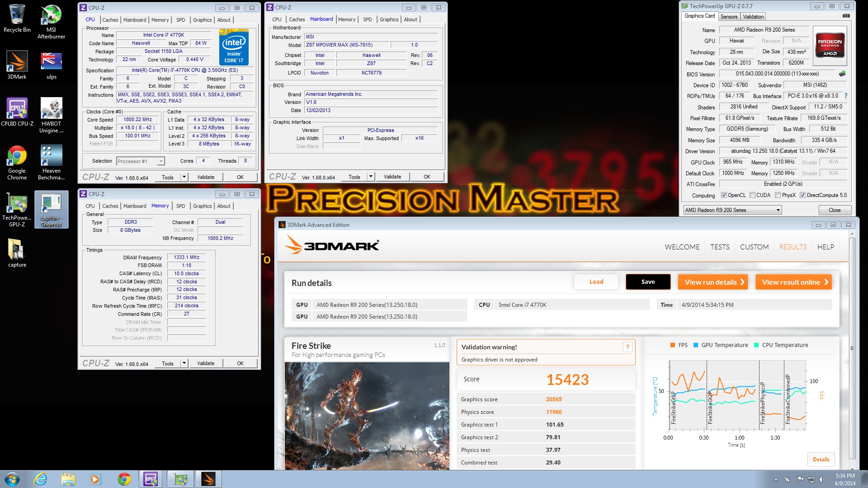Open the 3DMark desktop shortcut
This screenshot has width=868, height=488.
(x=17, y=65)
